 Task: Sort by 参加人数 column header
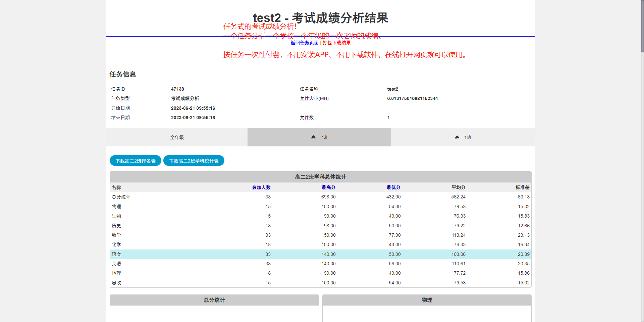point(261,187)
